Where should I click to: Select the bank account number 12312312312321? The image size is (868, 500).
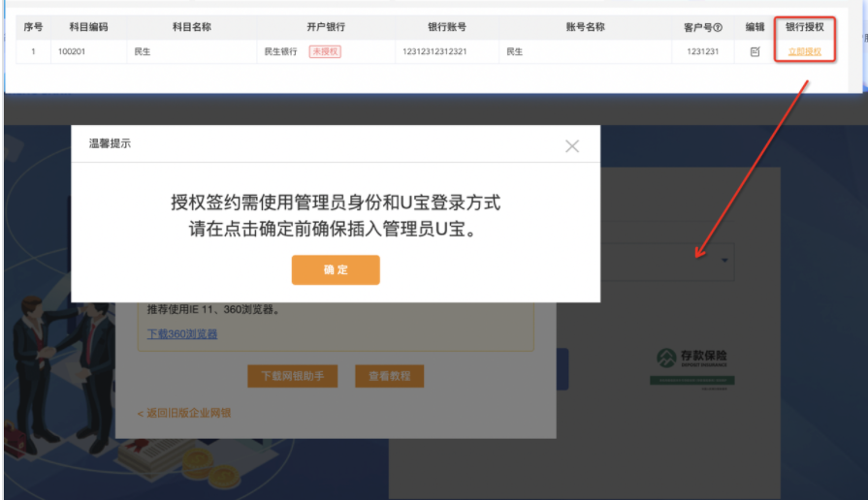point(434,51)
